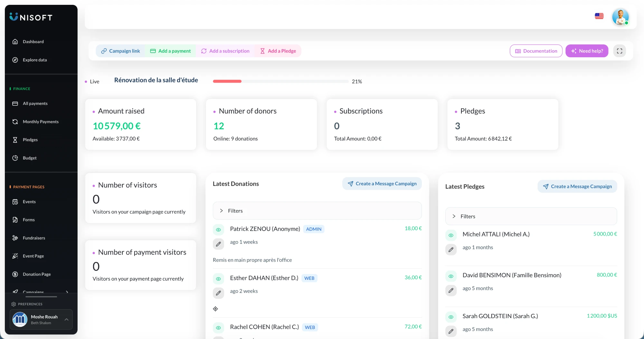The height and width of the screenshot is (339, 644).
Task: Click 'Total Amount: 6 842,12 €' in Pledges card
Action: click(x=483, y=139)
